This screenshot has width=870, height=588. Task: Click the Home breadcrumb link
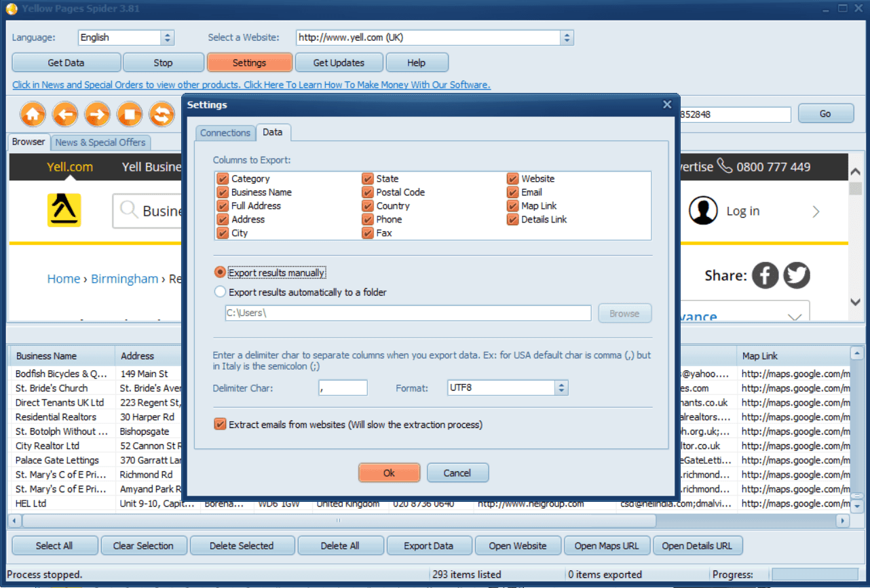tap(63, 279)
